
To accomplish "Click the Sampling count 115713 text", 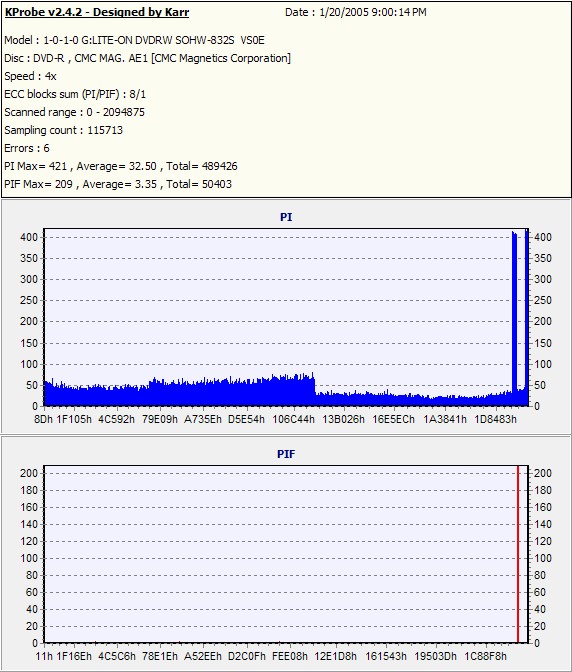I will tap(63, 130).
